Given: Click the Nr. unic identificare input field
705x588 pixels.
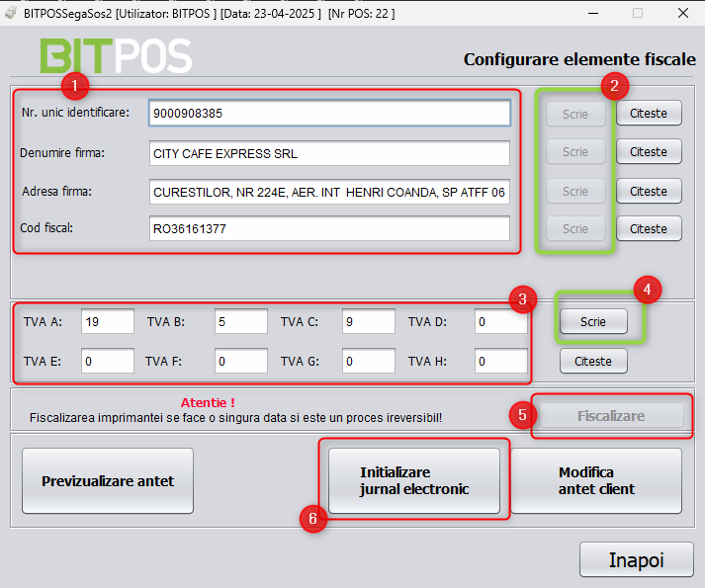Looking at the screenshot, I should click(329, 113).
